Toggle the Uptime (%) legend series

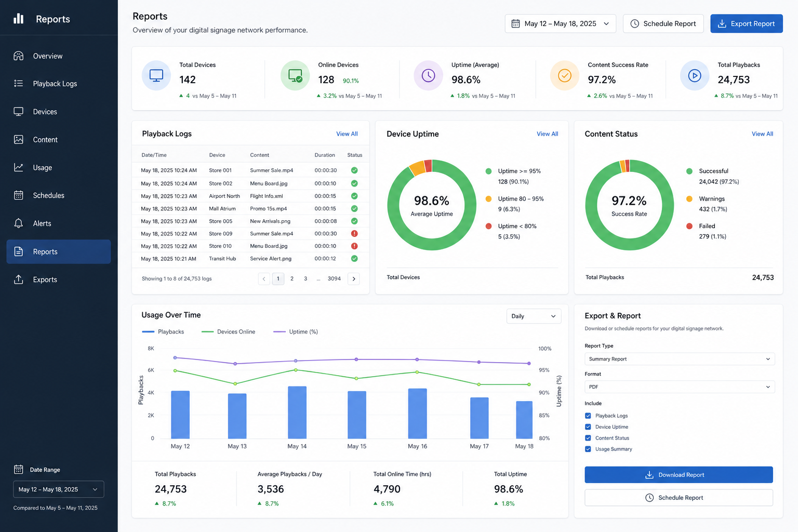(296, 331)
